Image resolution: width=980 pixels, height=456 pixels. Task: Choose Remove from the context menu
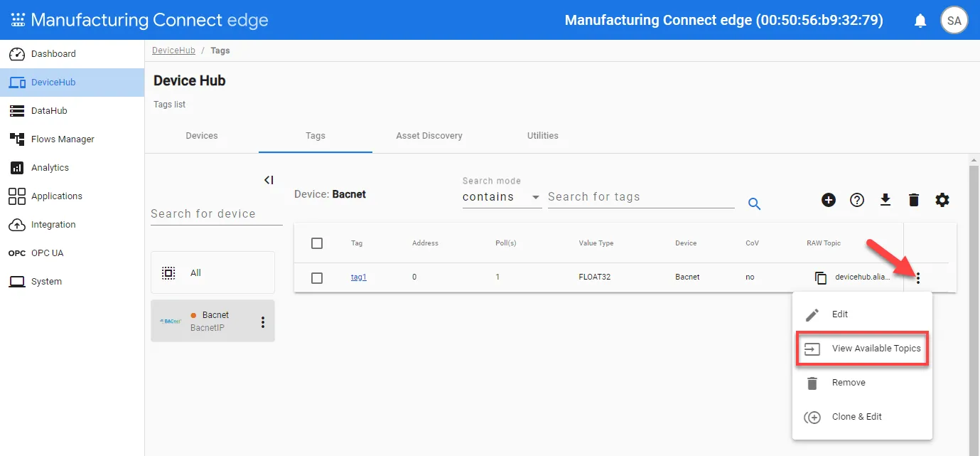[862, 383]
